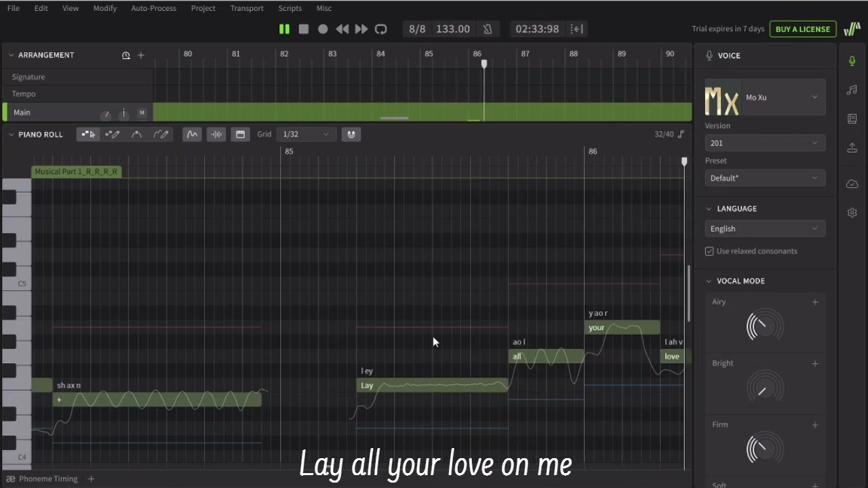Collapse the PIANO ROLL section
The height and width of the screenshot is (488, 868).
pyautogui.click(x=11, y=134)
